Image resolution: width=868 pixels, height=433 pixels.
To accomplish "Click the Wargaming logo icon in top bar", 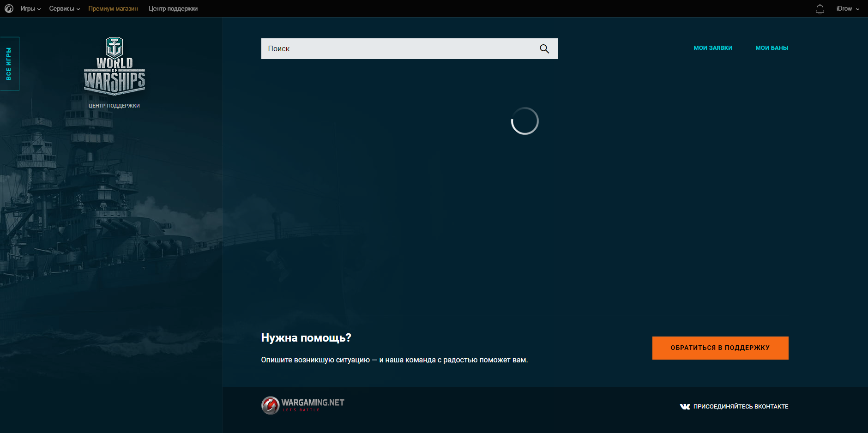I will point(9,8).
